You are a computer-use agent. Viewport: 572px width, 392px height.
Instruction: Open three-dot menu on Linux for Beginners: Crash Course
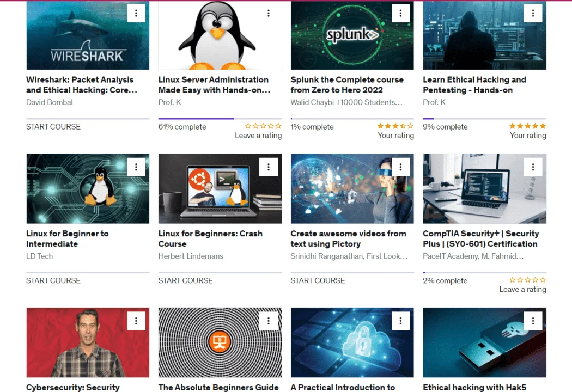coord(269,167)
